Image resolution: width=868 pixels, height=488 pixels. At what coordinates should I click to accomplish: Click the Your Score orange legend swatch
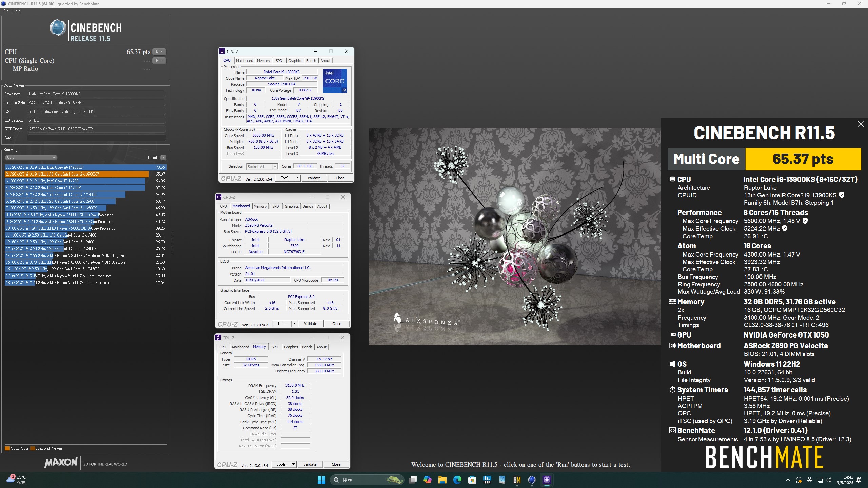(x=7, y=448)
